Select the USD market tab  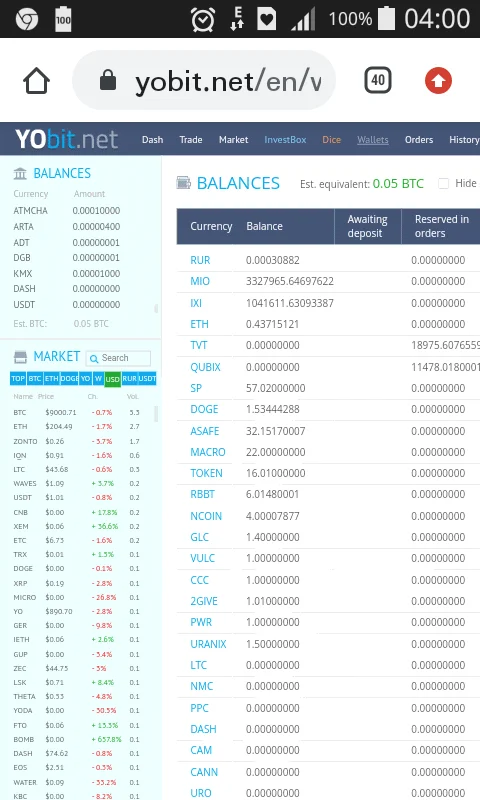click(112, 379)
